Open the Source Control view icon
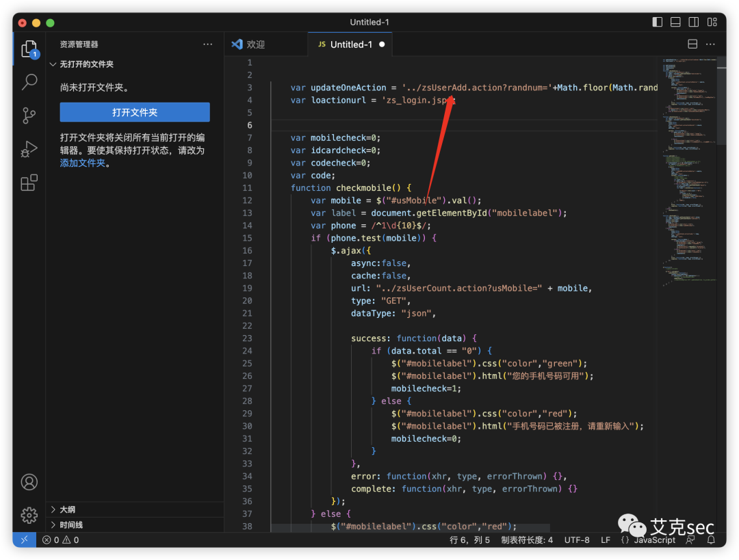739x560 pixels. coord(29,115)
